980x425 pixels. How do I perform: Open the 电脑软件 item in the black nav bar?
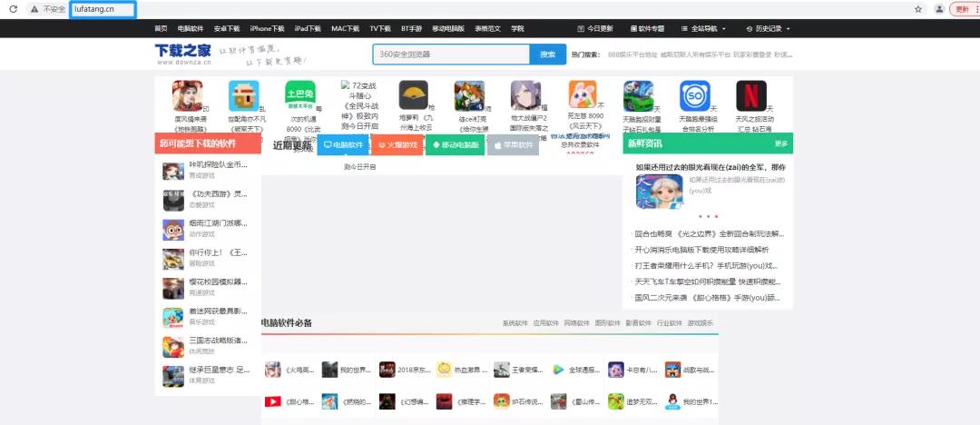tap(191, 29)
